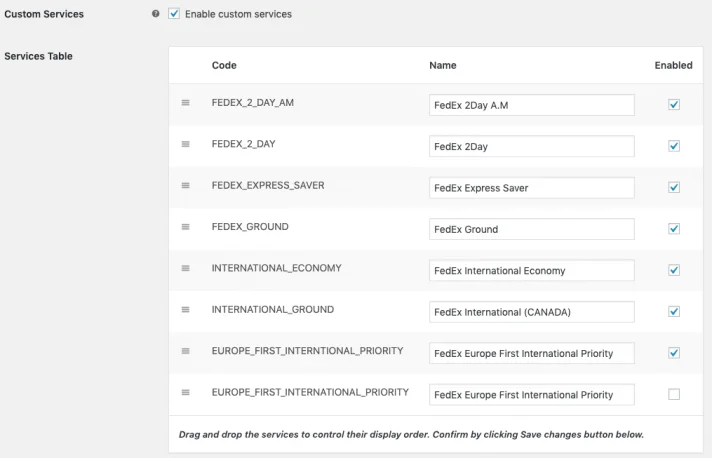Uncheck INTERNATIONAL_ECONOMY enabled checkbox
Screen dimensions: 712x458
[674, 270]
